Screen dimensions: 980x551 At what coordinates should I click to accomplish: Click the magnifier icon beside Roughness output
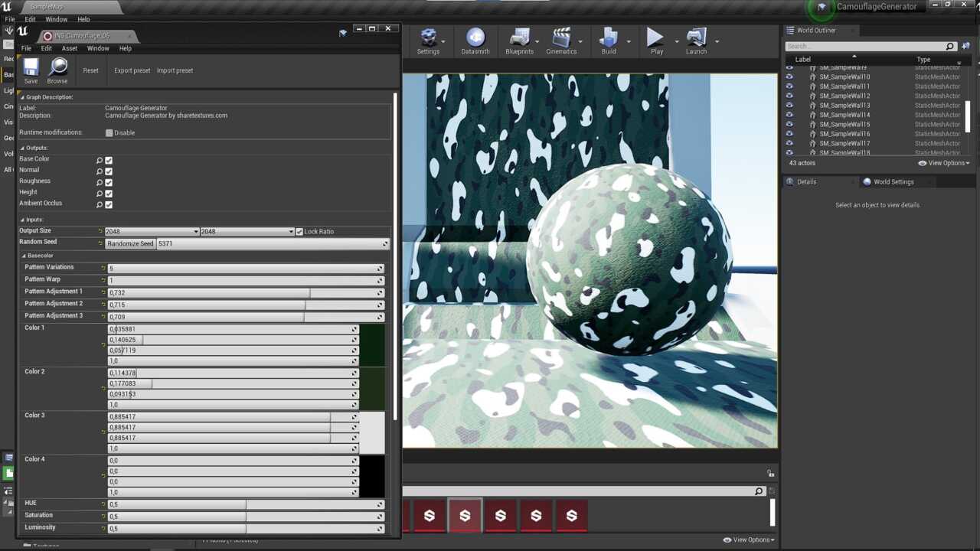coord(100,182)
